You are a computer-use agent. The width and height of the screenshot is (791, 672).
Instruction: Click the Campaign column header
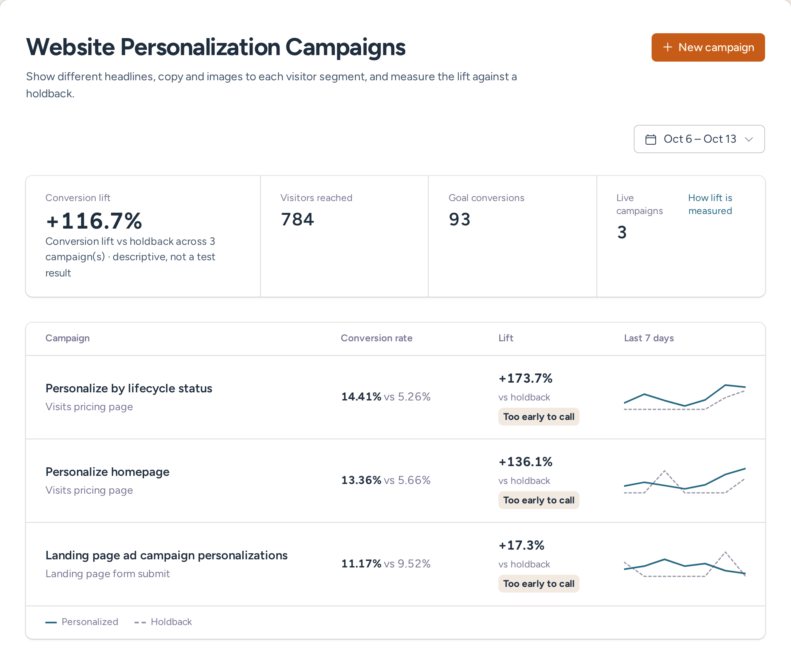click(x=68, y=338)
